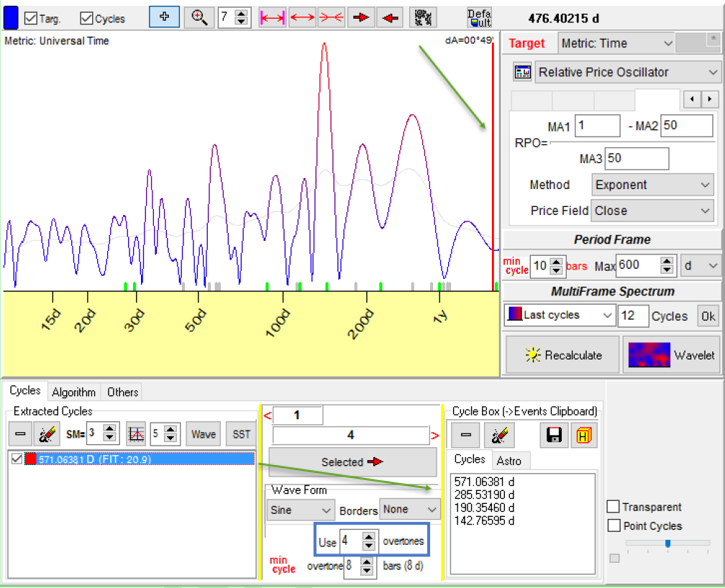The width and height of the screenshot is (725, 588).
Task: Click the red inward-arrows compress icon
Action: tap(331, 17)
